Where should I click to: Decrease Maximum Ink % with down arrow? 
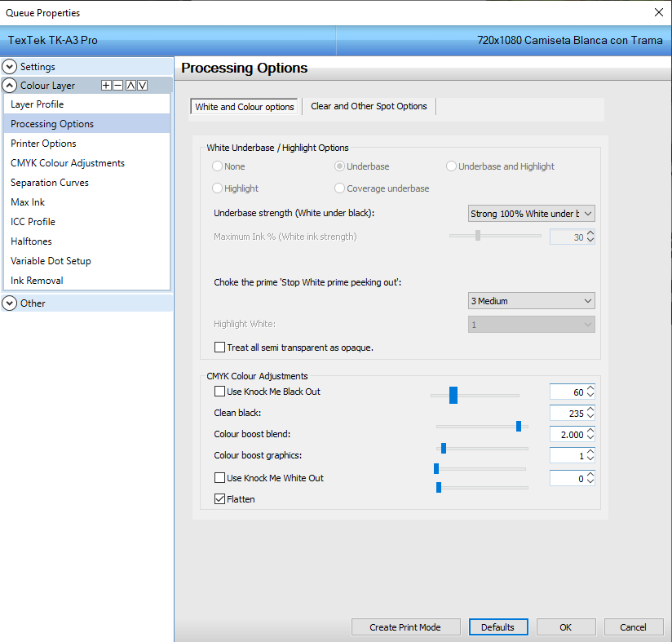point(590,241)
